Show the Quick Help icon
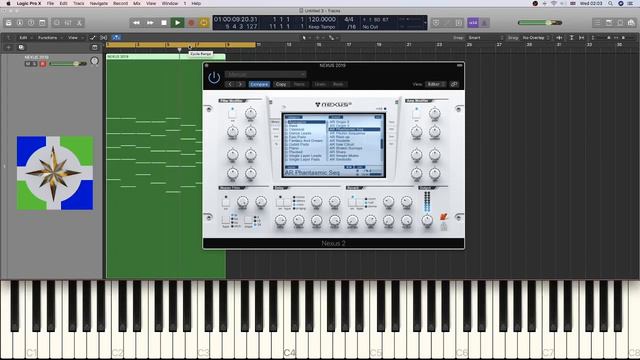The image size is (640, 360). [31, 23]
